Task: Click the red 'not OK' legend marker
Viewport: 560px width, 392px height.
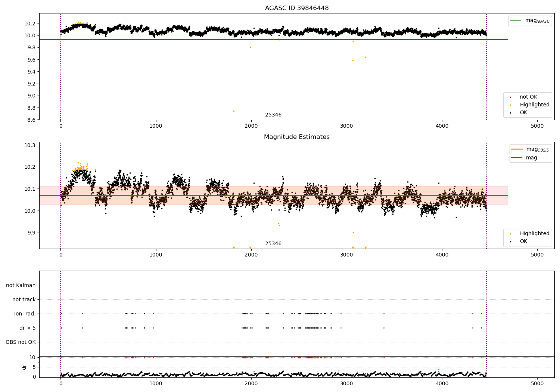Action: click(511, 97)
